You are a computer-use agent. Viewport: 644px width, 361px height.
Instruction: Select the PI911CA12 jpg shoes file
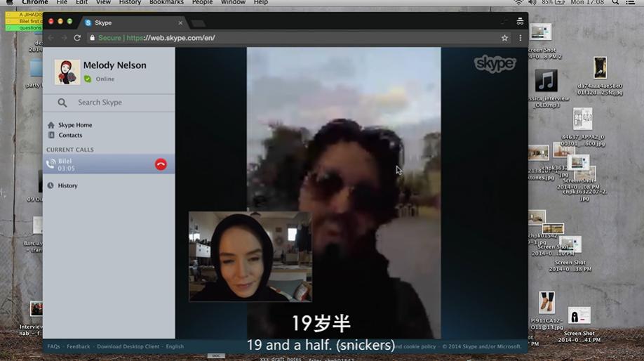[x=546, y=303]
